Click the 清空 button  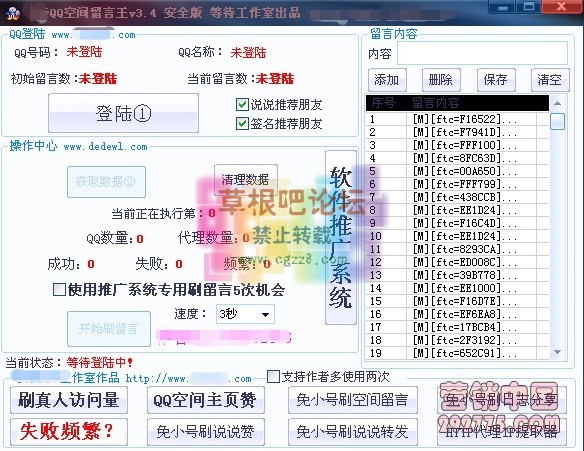click(550, 80)
